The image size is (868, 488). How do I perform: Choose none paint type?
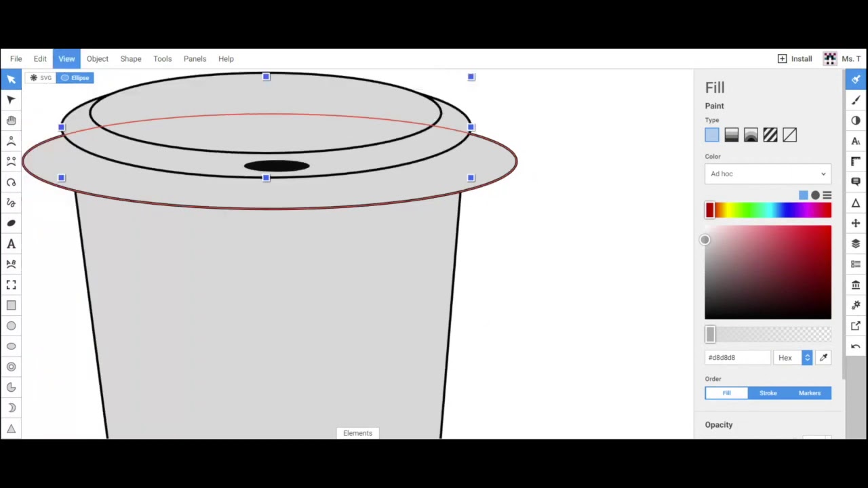789,136
